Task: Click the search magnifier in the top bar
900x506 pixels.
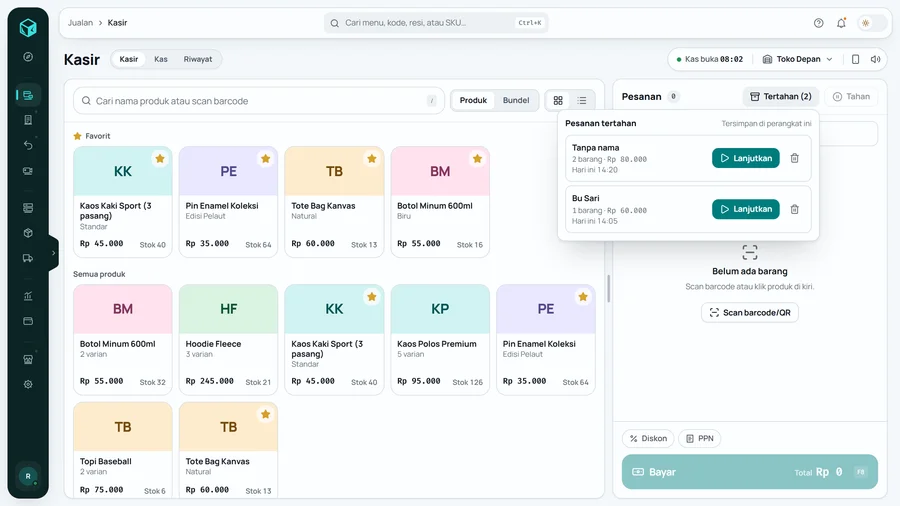Action: 334,23
